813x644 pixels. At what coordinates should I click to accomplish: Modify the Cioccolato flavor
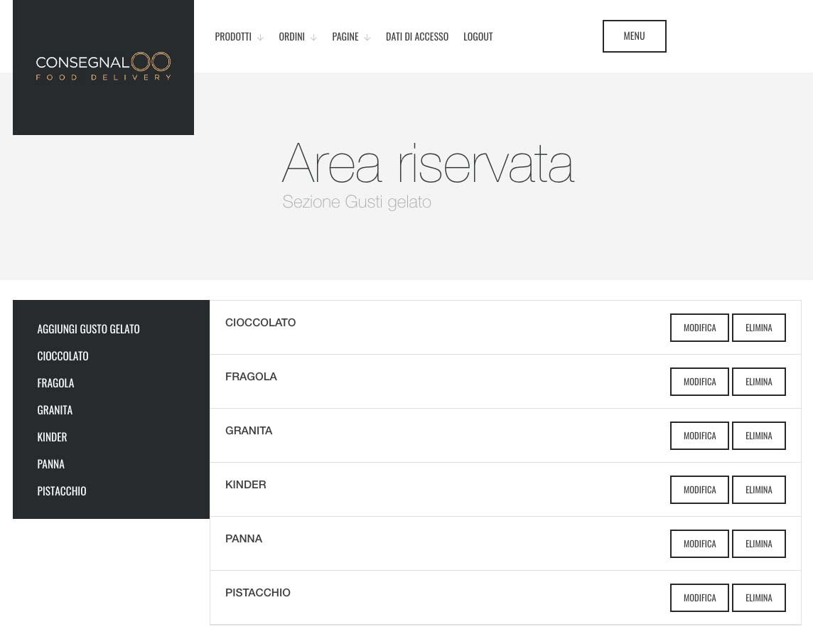pos(699,328)
